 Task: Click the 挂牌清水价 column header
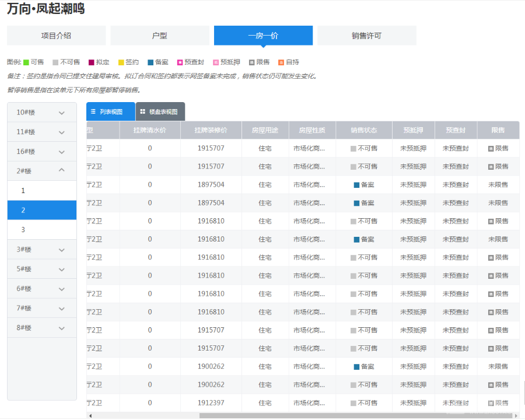(150, 130)
